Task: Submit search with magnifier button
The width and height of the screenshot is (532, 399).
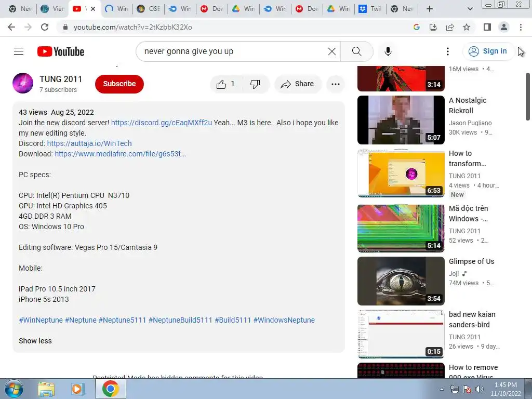Action: [356, 51]
